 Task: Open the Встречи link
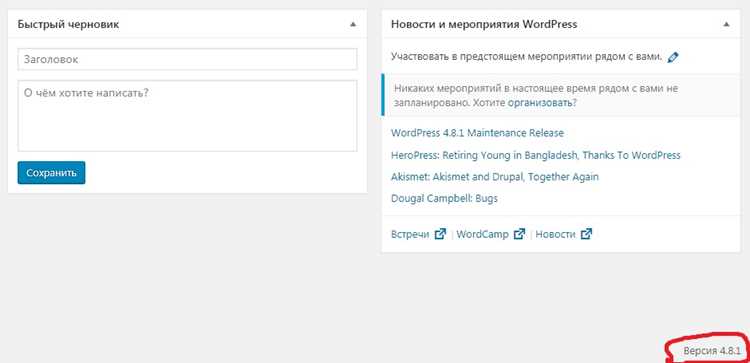coord(410,234)
